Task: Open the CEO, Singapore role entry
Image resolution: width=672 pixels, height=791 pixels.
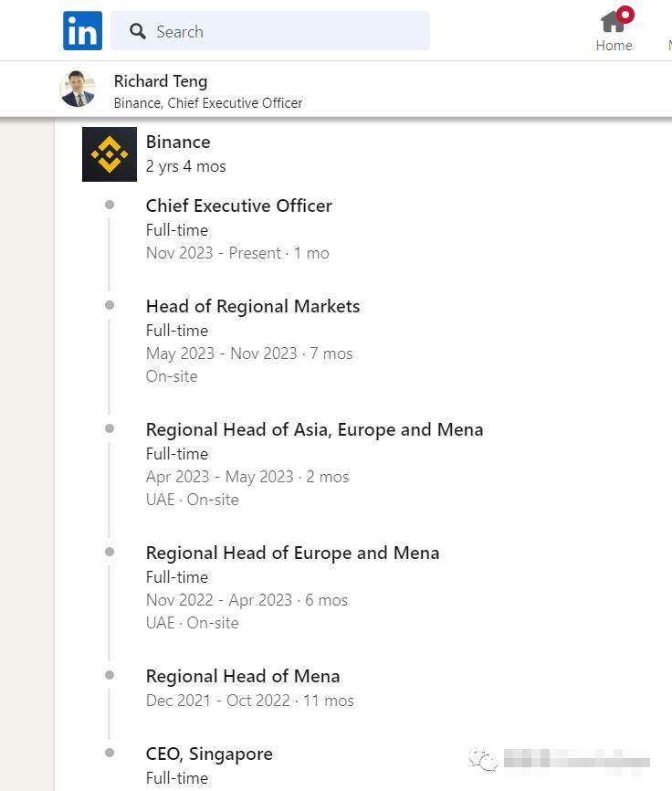Action: [209, 754]
